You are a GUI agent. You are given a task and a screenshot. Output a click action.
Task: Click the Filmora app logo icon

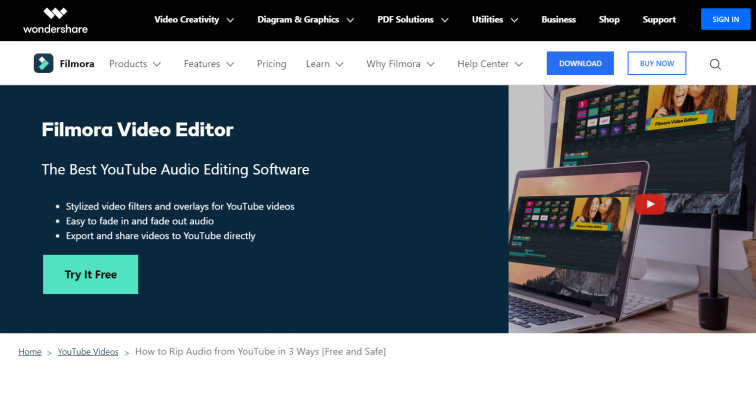(x=43, y=63)
